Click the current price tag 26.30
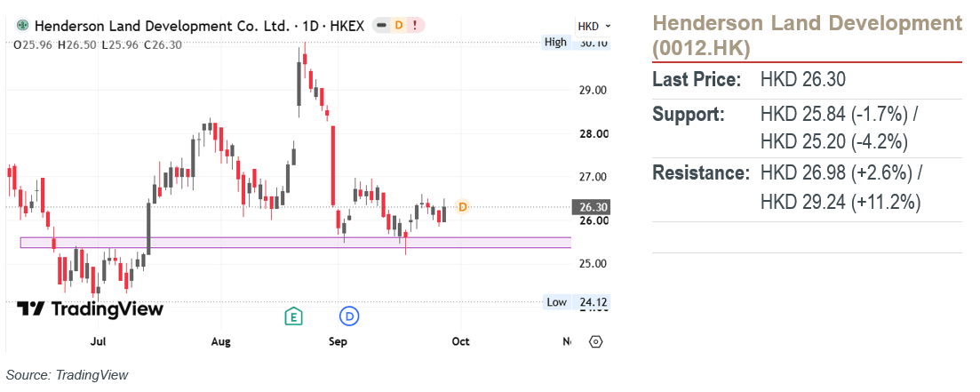This screenshot has height=392, width=980. tap(591, 207)
